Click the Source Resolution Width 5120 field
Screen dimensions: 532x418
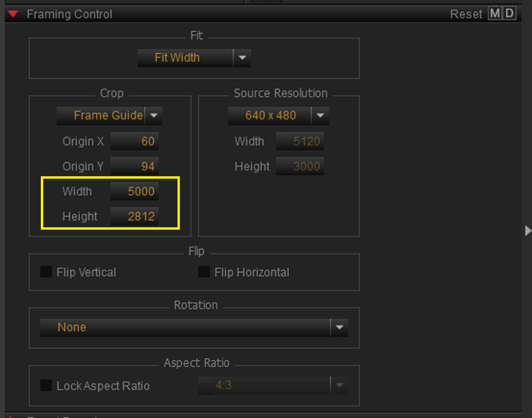(x=300, y=141)
